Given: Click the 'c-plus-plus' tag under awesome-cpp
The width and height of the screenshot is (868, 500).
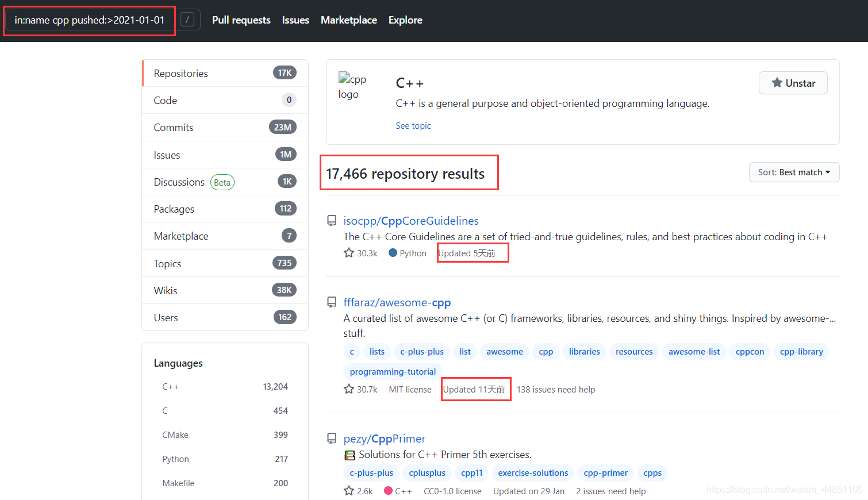Looking at the screenshot, I should coord(422,352).
